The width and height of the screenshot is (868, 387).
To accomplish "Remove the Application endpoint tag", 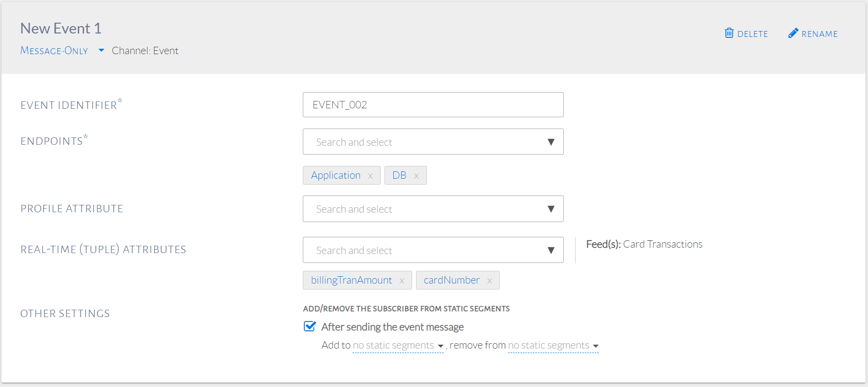I will (x=370, y=176).
